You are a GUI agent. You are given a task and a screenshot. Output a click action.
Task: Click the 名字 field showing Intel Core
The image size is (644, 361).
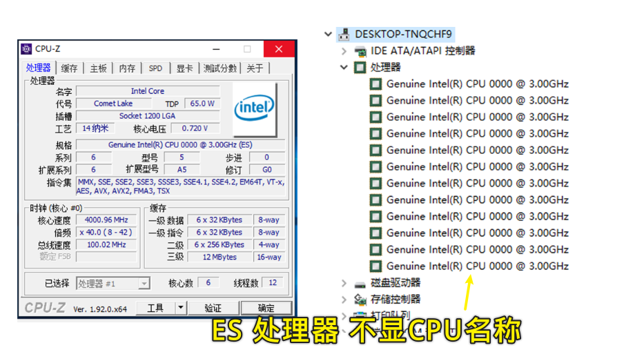(x=148, y=91)
